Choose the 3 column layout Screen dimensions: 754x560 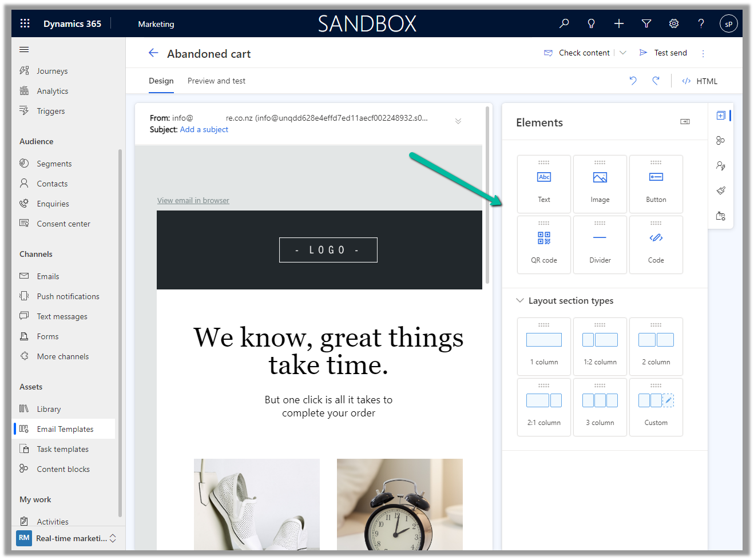tap(600, 407)
